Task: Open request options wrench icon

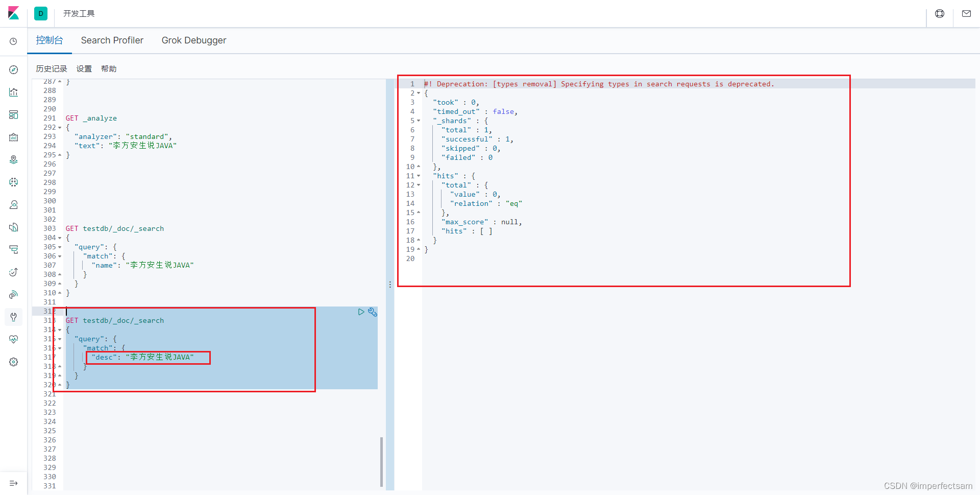Action: tap(373, 312)
